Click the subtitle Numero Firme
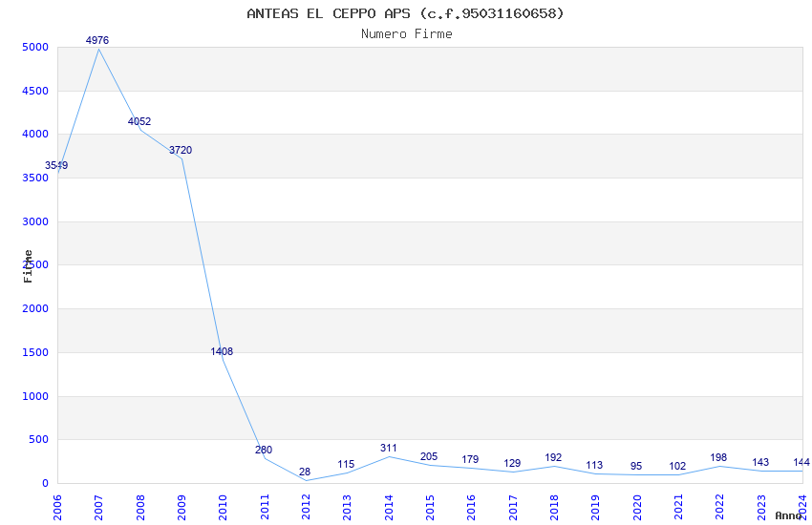The image size is (812, 525). point(407,34)
